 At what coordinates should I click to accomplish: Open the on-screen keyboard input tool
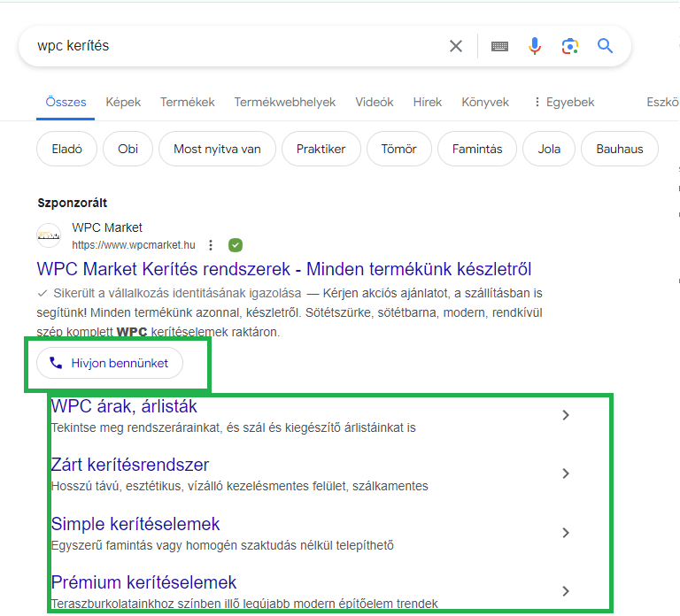coord(499,46)
